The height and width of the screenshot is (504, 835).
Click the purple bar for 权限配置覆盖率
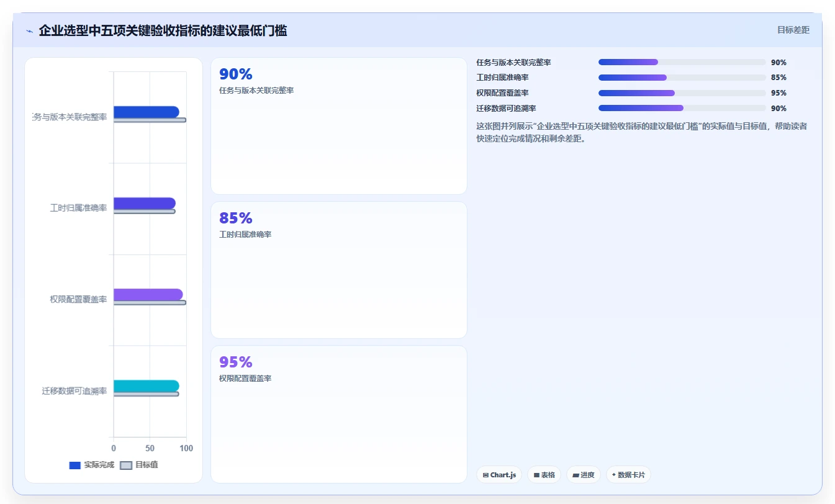(x=148, y=294)
